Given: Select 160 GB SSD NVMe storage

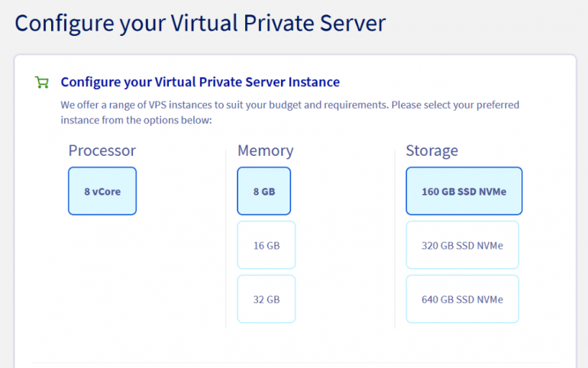Looking at the screenshot, I should 464,191.
